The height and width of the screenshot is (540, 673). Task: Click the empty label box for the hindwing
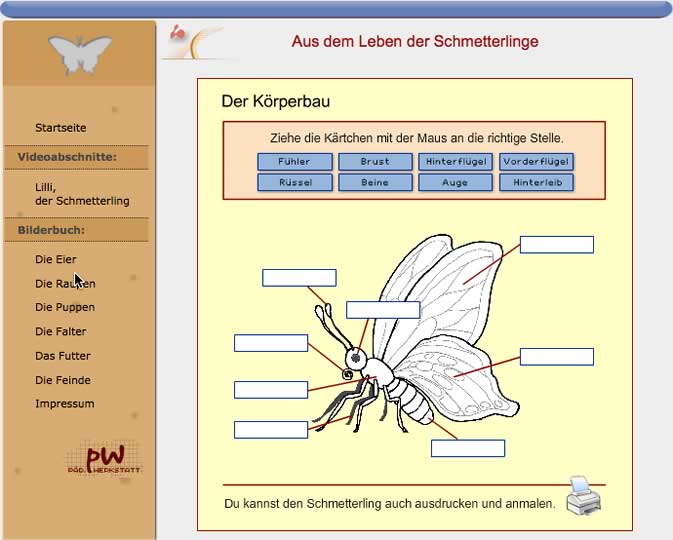click(x=557, y=357)
